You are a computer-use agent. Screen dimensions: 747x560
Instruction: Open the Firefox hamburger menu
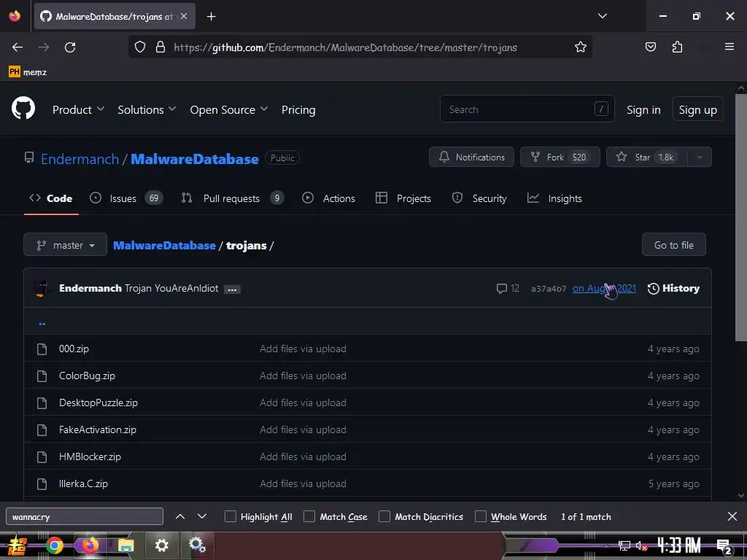coord(729,47)
